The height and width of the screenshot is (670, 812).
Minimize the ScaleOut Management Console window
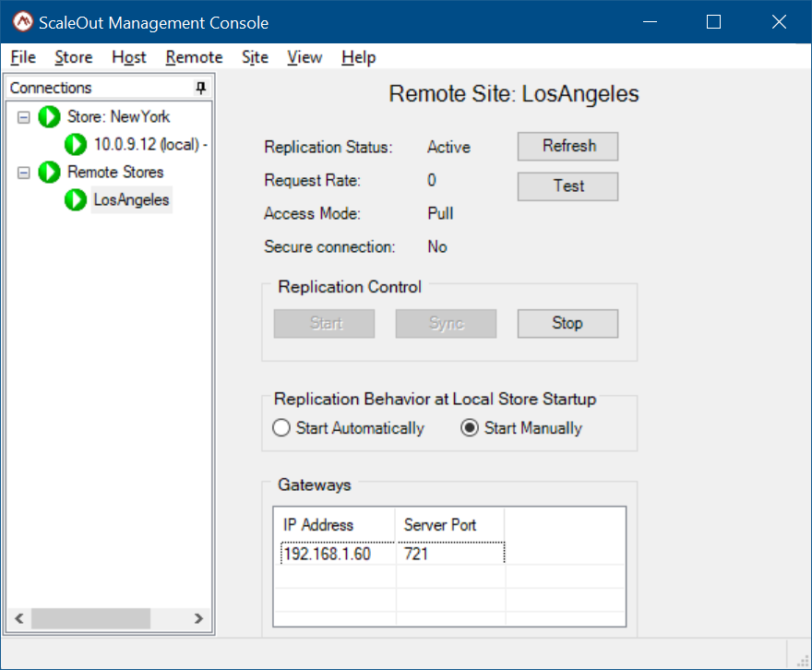650,22
